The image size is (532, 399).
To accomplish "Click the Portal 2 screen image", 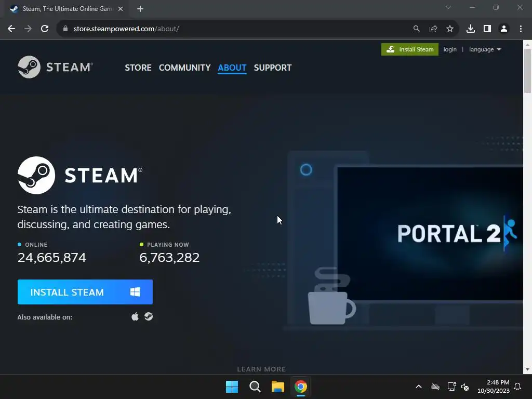I will [x=430, y=234].
